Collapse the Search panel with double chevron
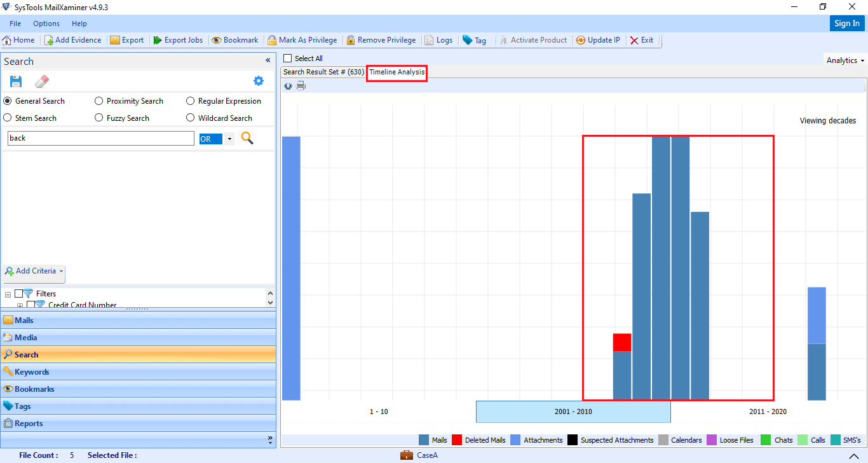The width and height of the screenshot is (868, 463). [x=268, y=60]
